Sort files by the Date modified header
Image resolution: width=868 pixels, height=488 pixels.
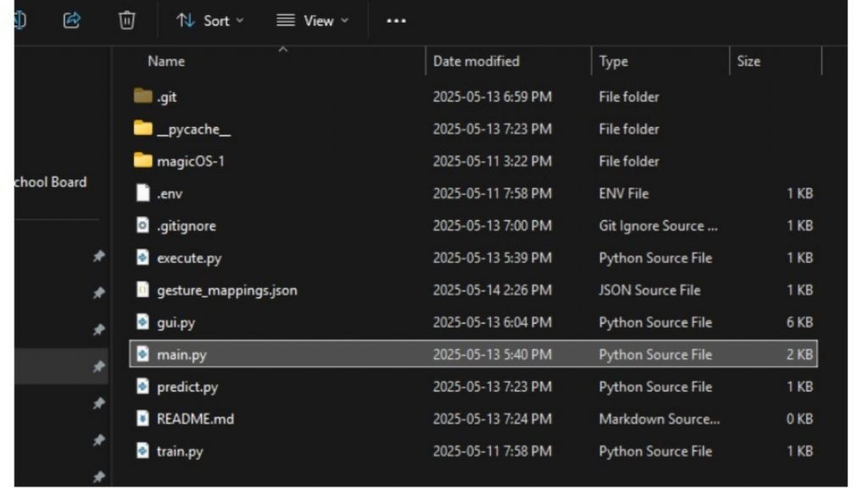pyautogui.click(x=476, y=61)
